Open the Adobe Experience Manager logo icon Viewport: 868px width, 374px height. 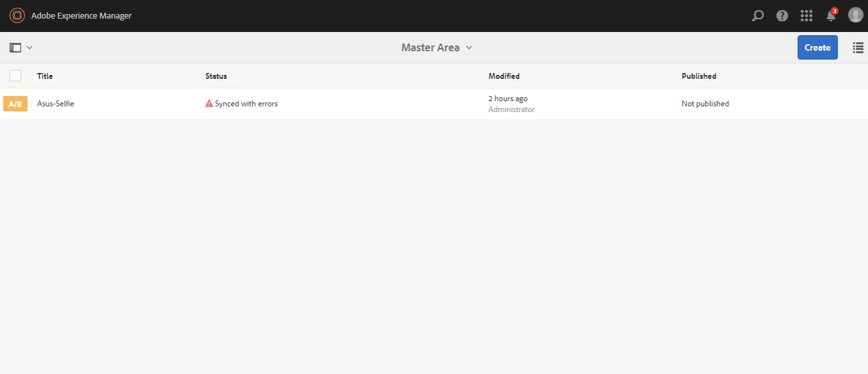[x=17, y=15]
